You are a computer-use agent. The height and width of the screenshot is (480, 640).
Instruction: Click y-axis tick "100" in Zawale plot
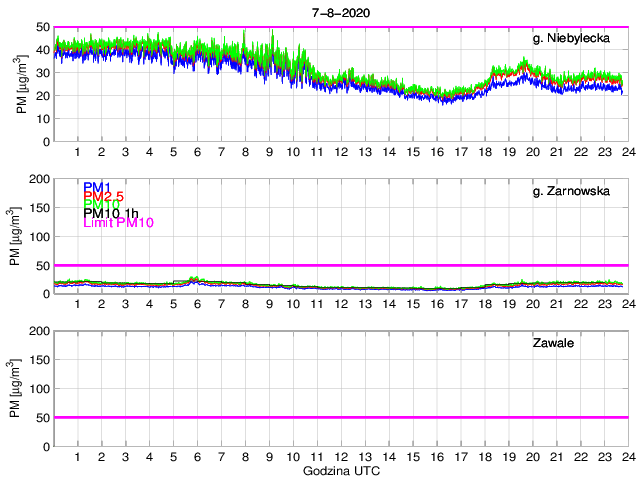pyautogui.click(x=40, y=389)
